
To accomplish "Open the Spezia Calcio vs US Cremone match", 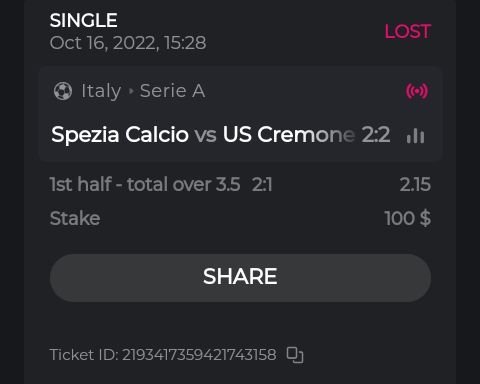I will pos(220,135).
